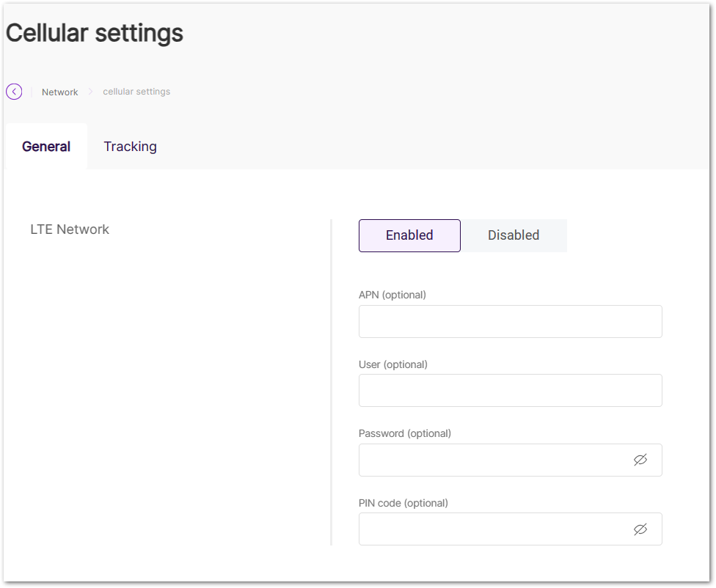Image resolution: width=716 pixels, height=588 pixels.
Task: Click the User input field
Action: [x=510, y=390]
